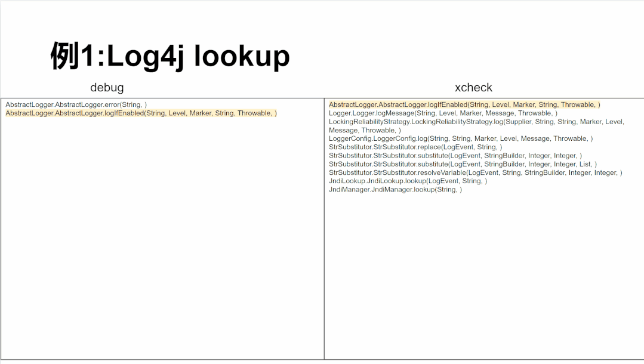Select the LoggerConfig.log call line
644x364 pixels.
[x=461, y=138]
